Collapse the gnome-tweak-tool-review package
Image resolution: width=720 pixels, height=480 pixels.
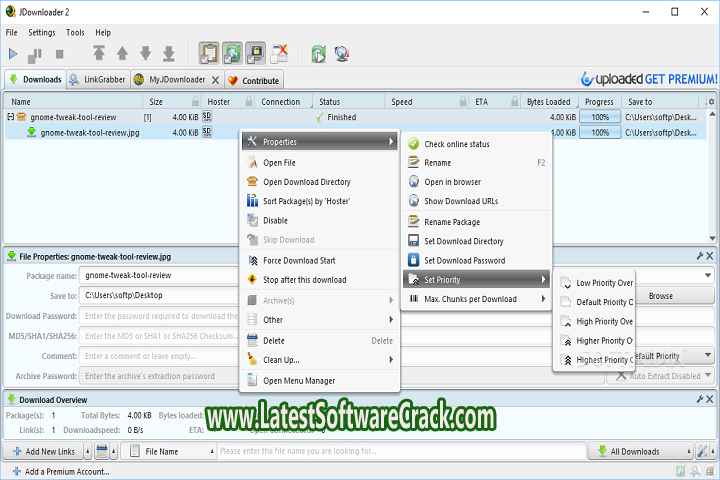[x=10, y=117]
